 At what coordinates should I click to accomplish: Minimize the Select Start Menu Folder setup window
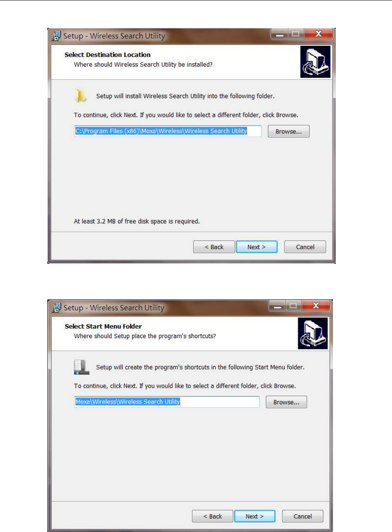[277, 306]
